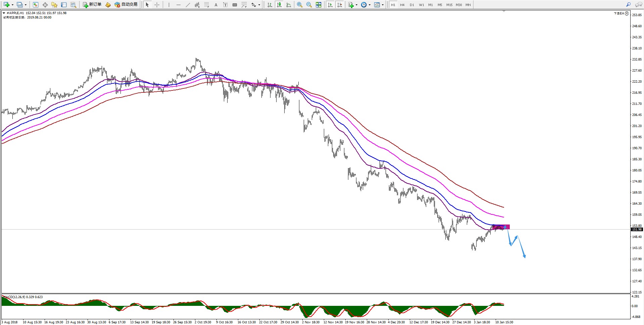Select the trendline drawing tool

188,5
